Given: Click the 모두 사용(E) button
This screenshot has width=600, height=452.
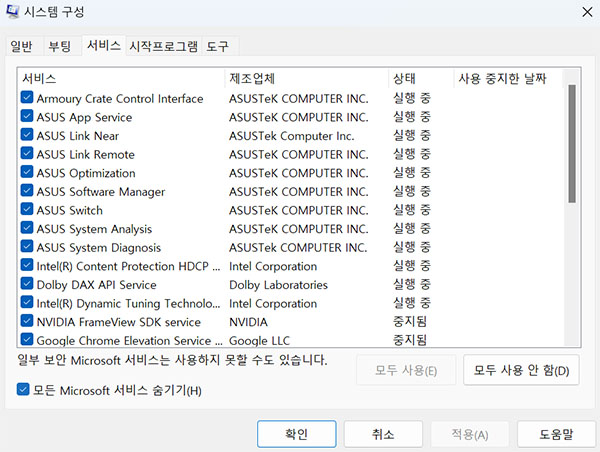Looking at the screenshot, I should pos(406,370).
